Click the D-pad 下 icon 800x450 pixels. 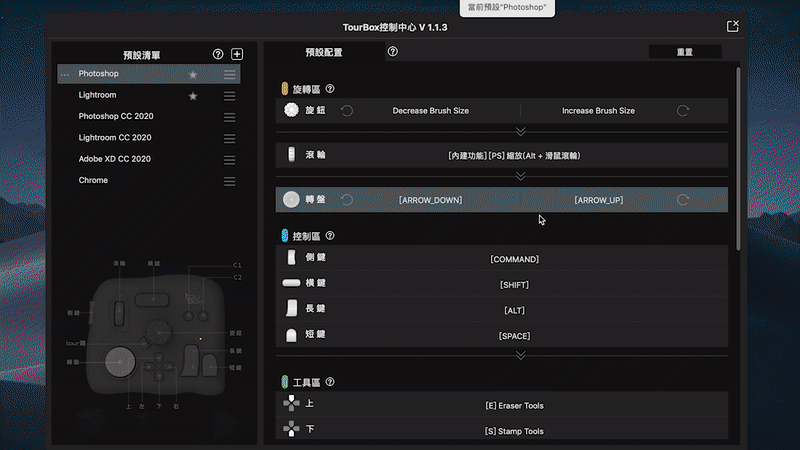(291, 429)
